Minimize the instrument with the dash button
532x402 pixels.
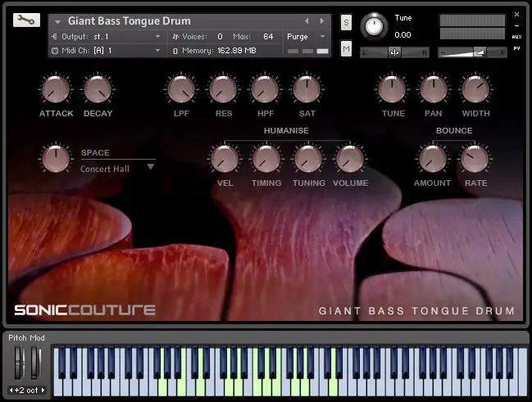(516, 25)
